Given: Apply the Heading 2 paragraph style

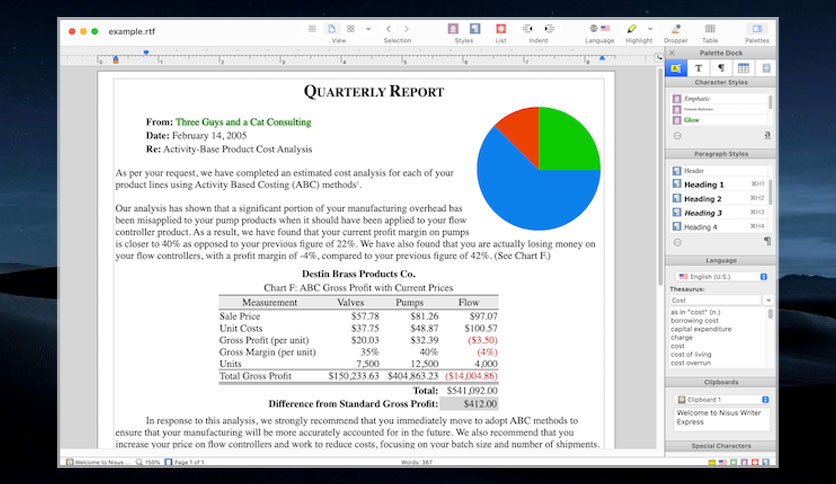Looking at the screenshot, I should (x=719, y=198).
